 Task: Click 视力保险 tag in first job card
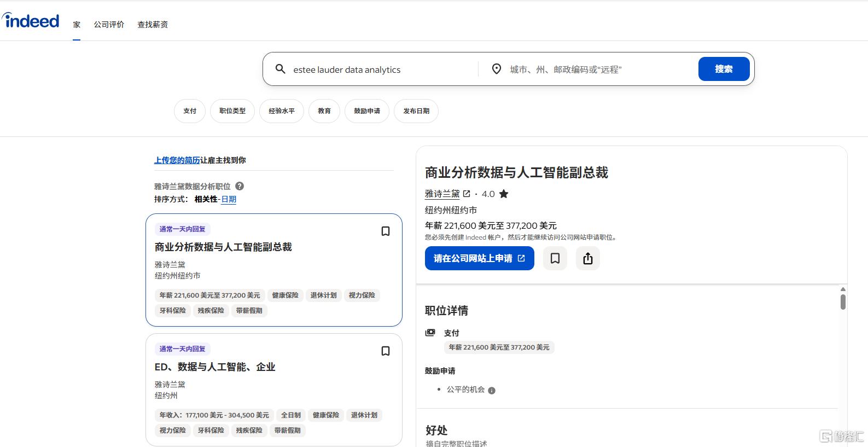362,295
